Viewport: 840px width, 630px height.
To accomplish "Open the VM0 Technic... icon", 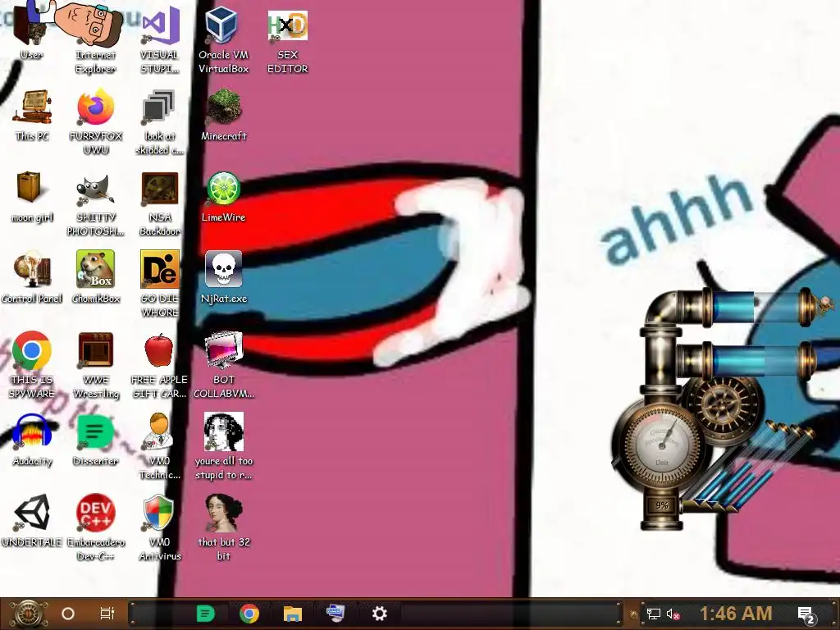I will (160, 447).
